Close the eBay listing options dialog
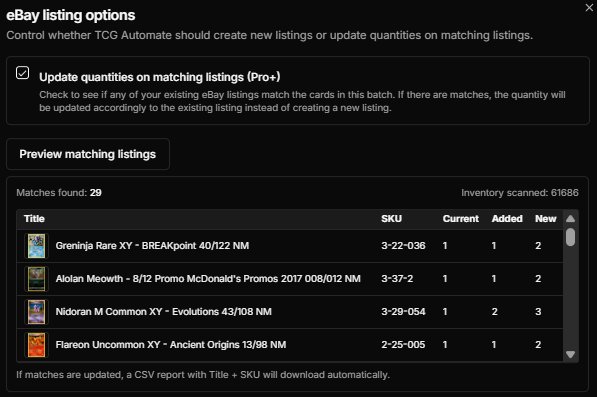Image resolution: width=597 pixels, height=397 pixels. point(589,8)
